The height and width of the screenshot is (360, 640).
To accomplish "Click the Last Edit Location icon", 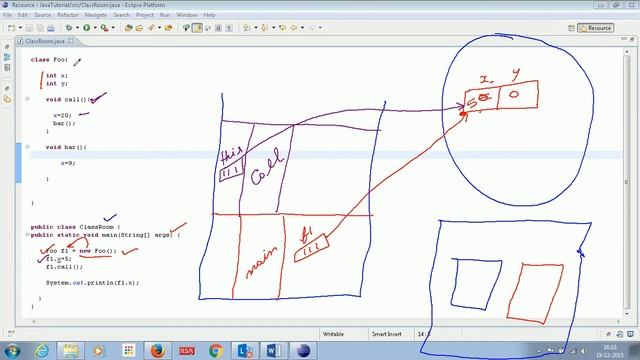I will click(x=282, y=28).
